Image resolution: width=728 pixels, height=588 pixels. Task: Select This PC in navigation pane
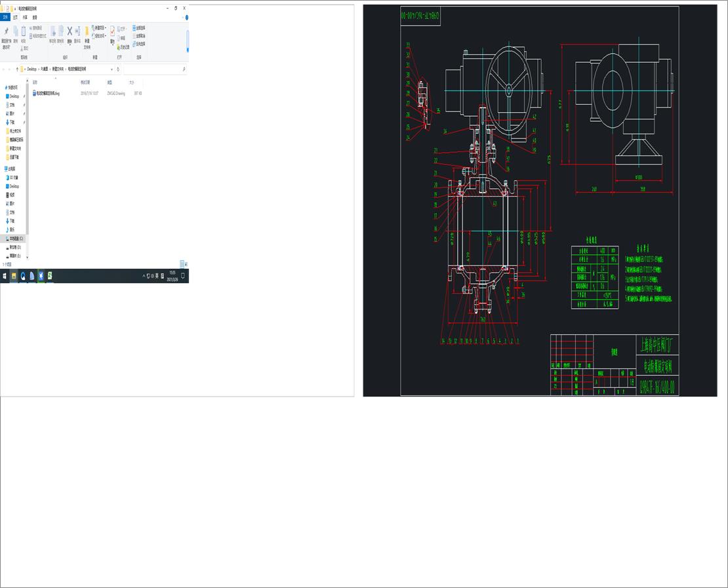point(10,169)
